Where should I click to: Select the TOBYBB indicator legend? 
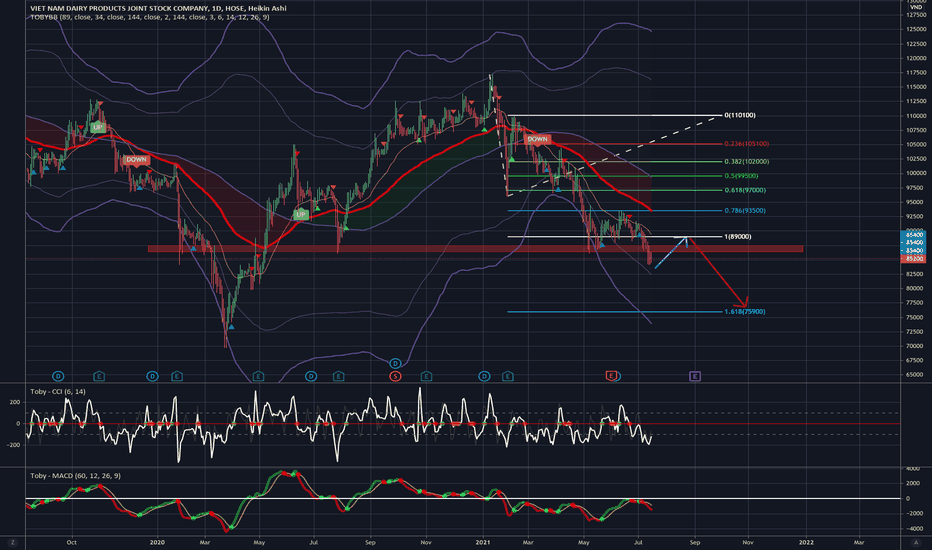point(150,17)
